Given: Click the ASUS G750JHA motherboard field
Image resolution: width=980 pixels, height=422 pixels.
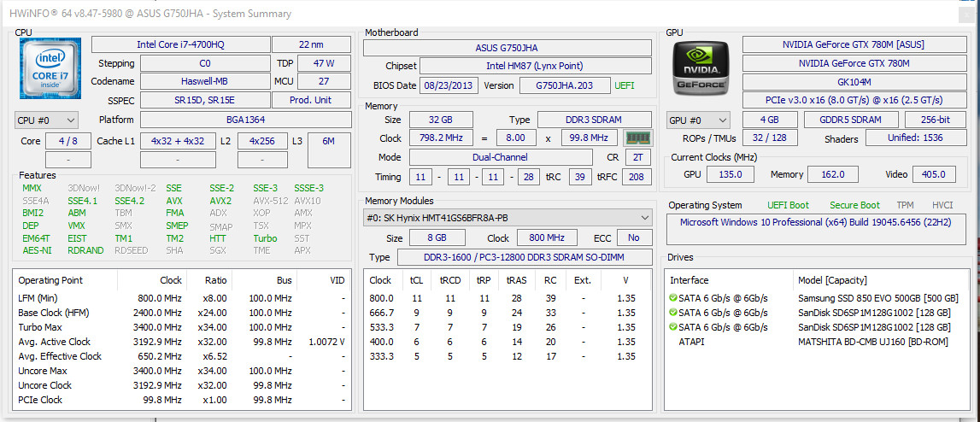Looking at the screenshot, I should pyautogui.click(x=507, y=48).
